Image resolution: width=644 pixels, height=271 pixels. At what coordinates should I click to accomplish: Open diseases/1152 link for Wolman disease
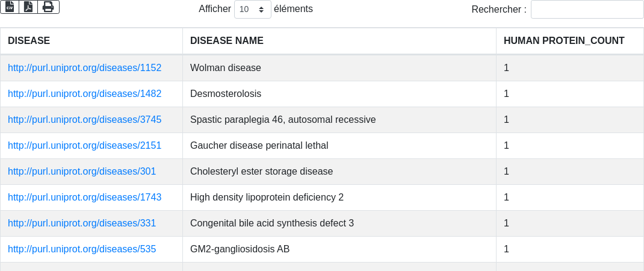point(85,68)
